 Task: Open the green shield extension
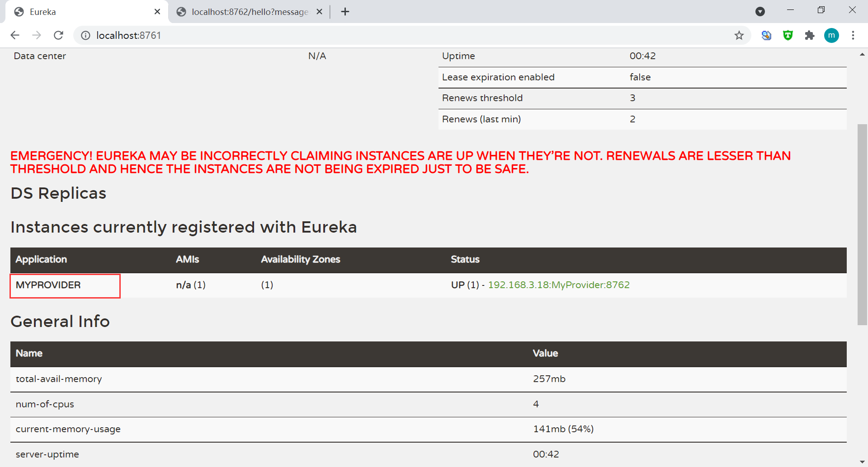coord(788,35)
